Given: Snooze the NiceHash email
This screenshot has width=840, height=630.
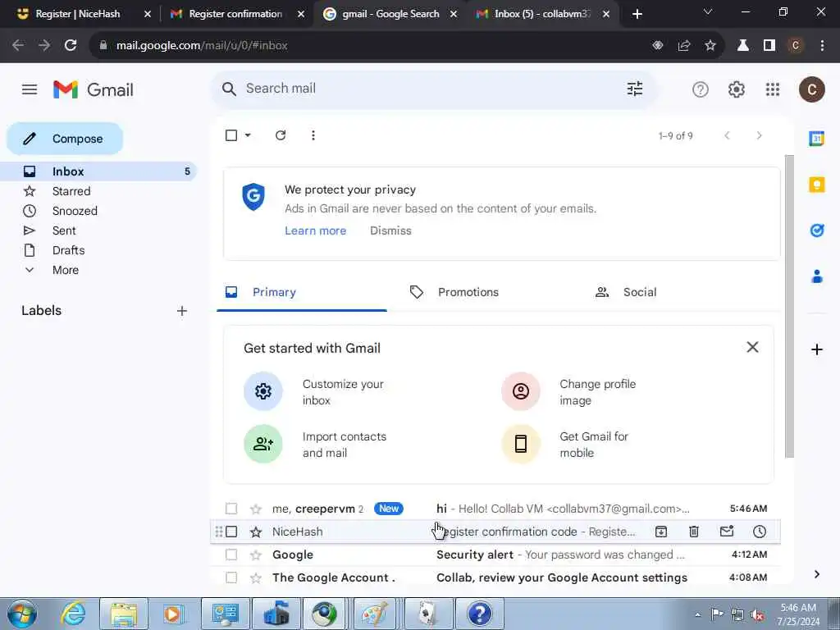Looking at the screenshot, I should [759, 532].
